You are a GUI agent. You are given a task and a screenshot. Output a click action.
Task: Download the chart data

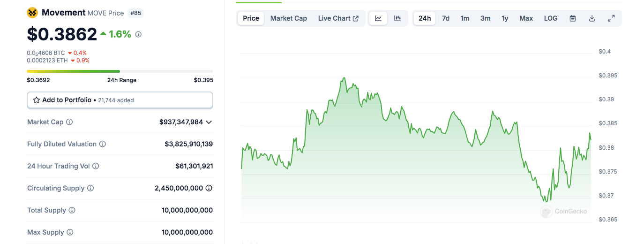592,18
